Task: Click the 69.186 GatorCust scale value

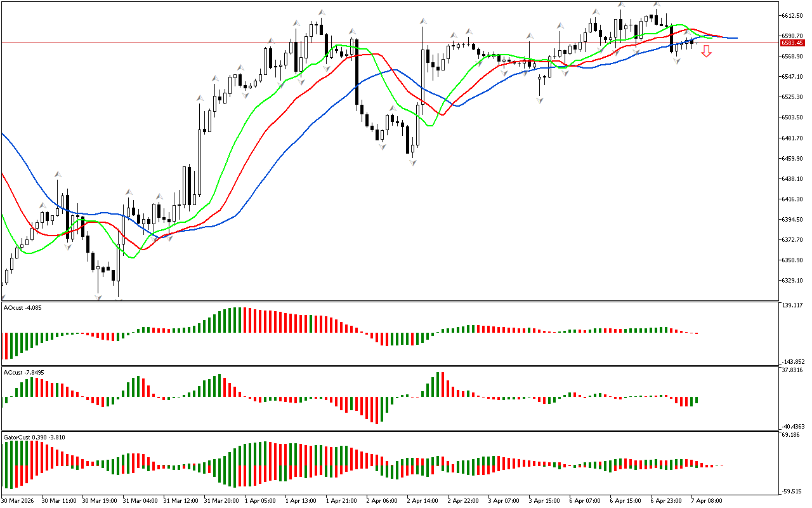Action: [792, 435]
